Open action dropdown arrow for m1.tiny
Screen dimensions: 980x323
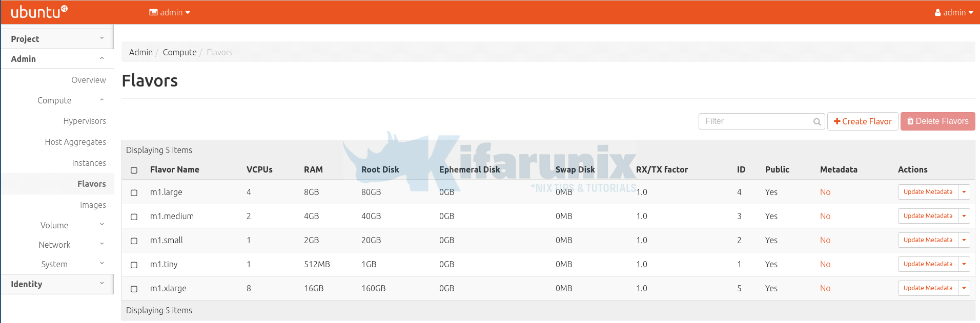[x=964, y=264]
